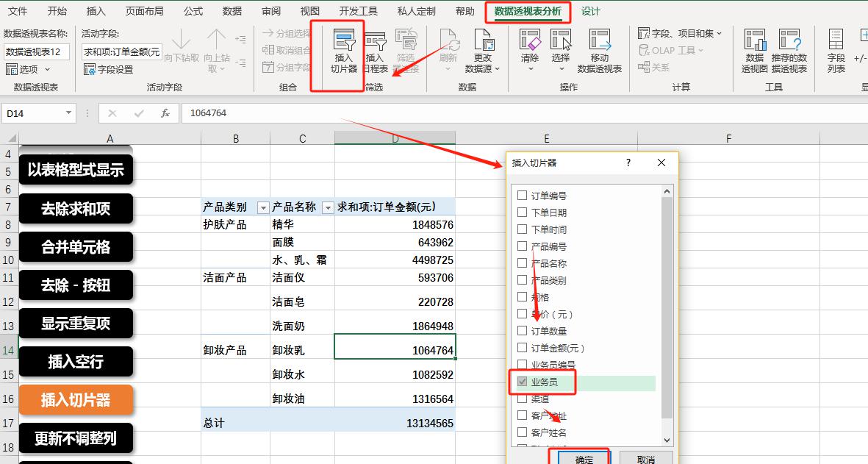Open the 文件 menu tab
Screen dimensions: 868x464
[x=18, y=11]
